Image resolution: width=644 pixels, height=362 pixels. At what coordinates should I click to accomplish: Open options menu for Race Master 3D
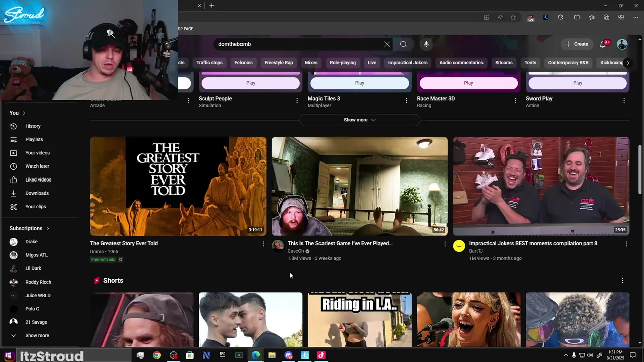click(x=515, y=101)
